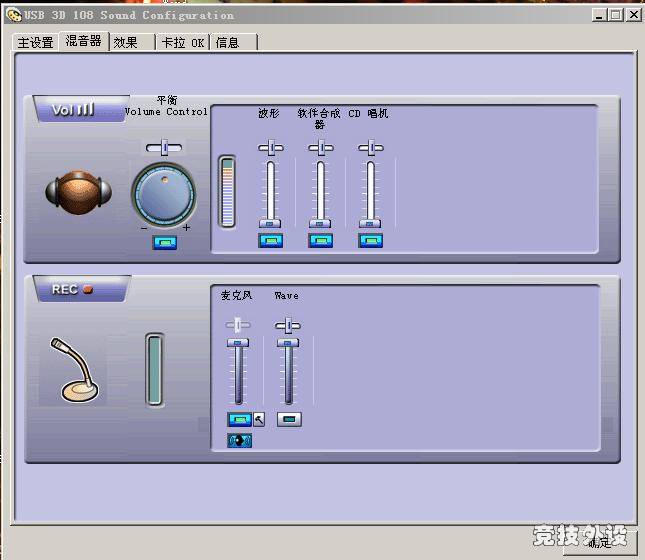The height and width of the screenshot is (560, 645).
Task: Click the 波形 balance slider handle
Action: [270, 148]
